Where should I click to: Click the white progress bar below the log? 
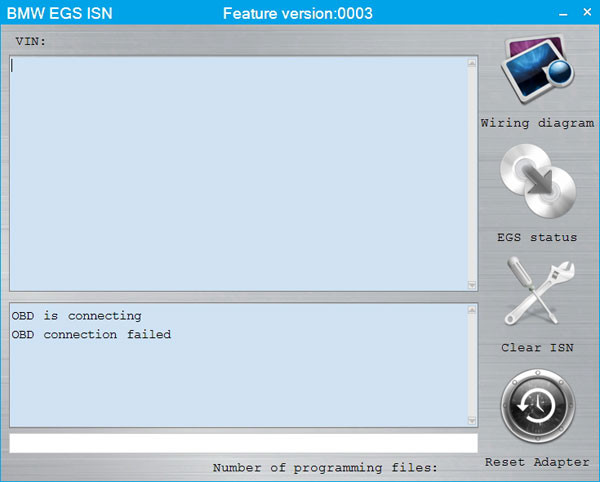coord(243,443)
